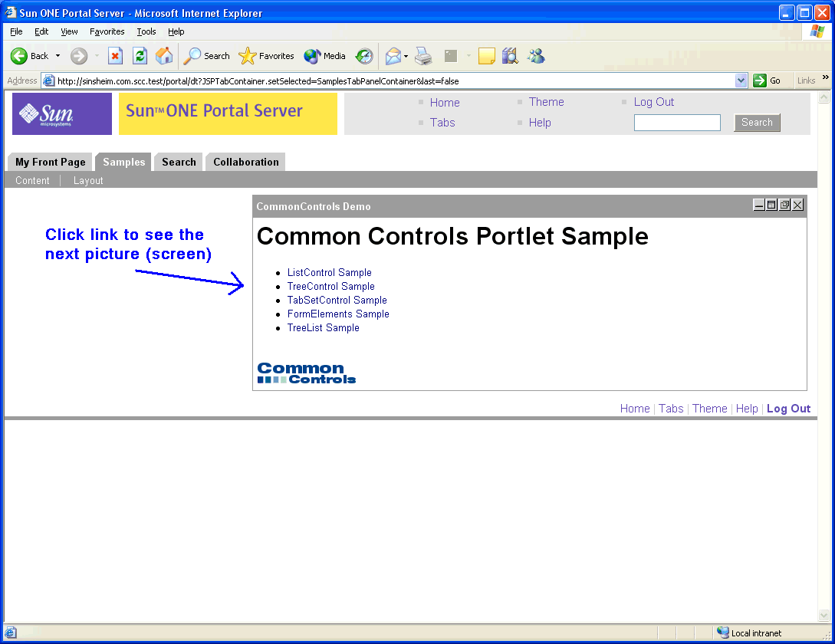Expand the Back button history dropdown arrow

[x=58, y=56]
